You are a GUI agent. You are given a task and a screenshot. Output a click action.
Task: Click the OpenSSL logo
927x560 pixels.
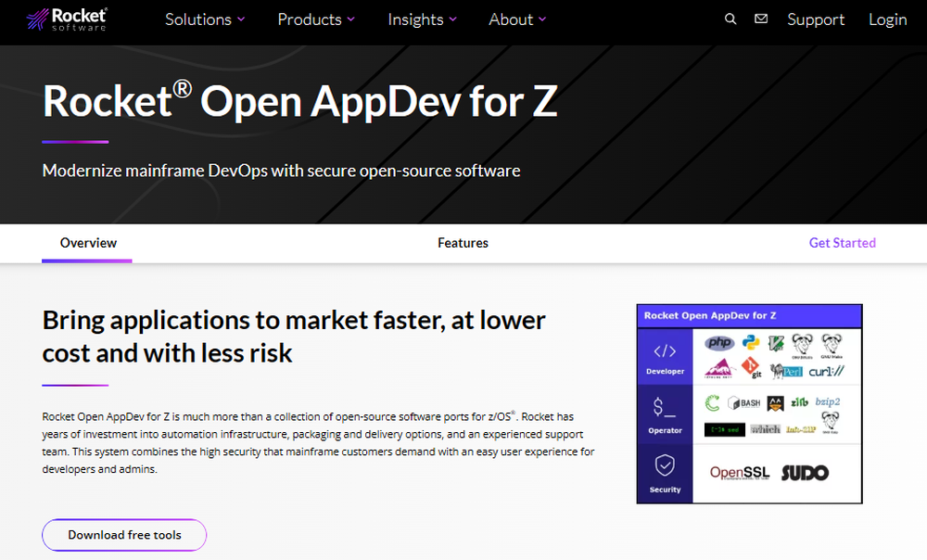tap(740, 473)
